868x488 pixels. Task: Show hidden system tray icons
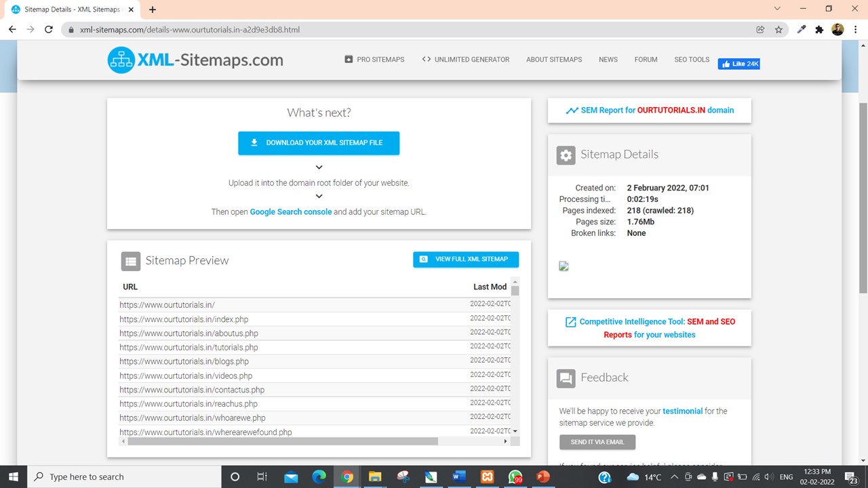click(x=675, y=476)
